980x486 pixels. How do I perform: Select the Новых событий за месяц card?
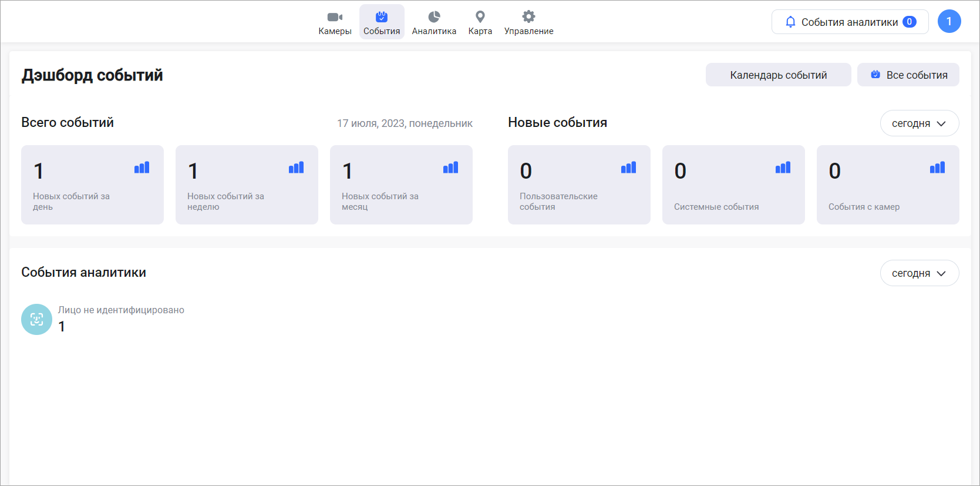[x=401, y=185]
